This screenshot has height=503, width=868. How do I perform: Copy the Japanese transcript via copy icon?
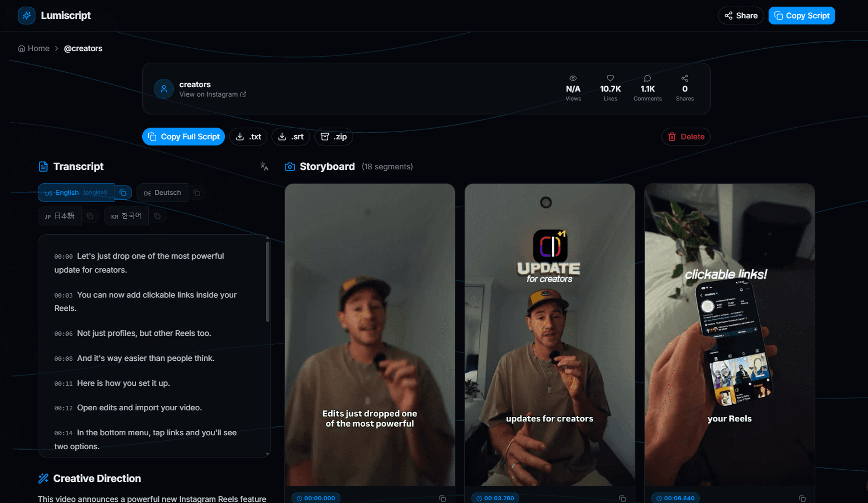[x=90, y=216]
